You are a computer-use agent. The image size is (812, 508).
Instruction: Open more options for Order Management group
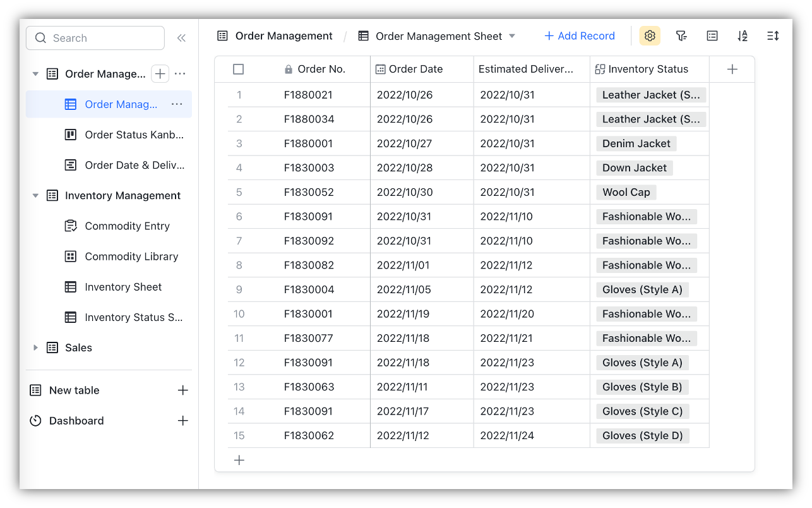pyautogui.click(x=180, y=74)
